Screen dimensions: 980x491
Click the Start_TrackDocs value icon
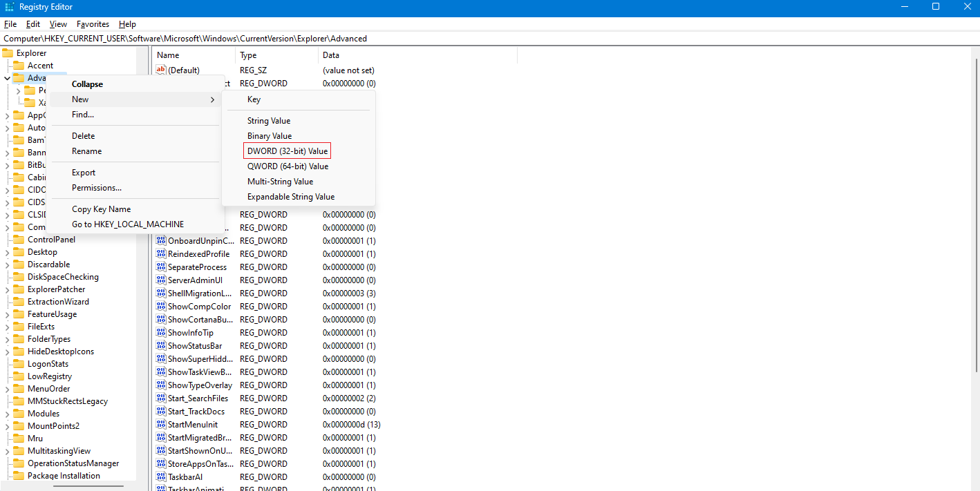tap(161, 412)
